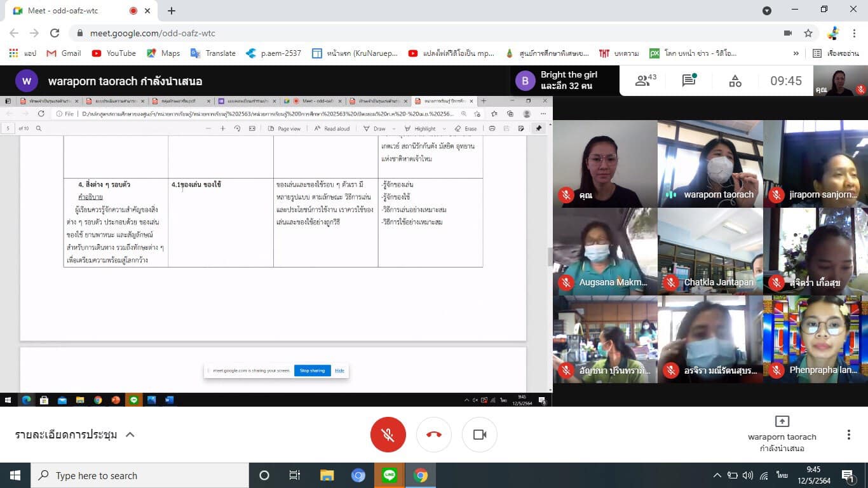Open the Chrome extension icon by profile
The height and width of the screenshot is (488, 868).
pos(834,33)
